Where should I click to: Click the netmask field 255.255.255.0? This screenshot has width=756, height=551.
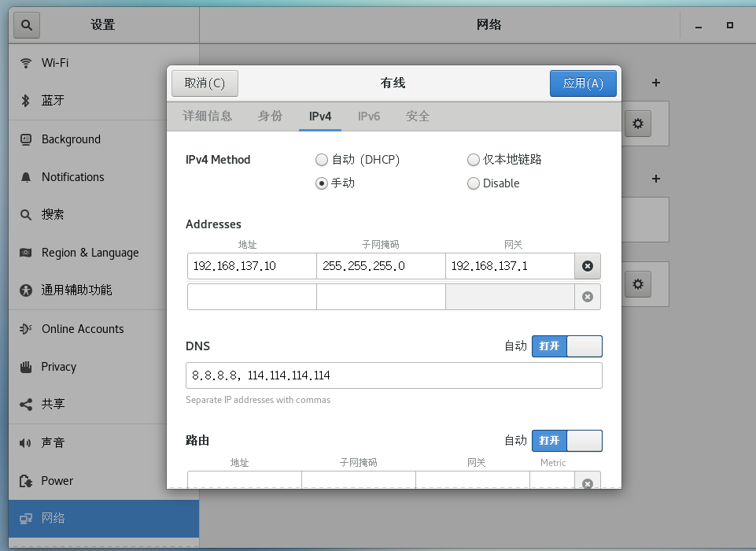pos(381,266)
